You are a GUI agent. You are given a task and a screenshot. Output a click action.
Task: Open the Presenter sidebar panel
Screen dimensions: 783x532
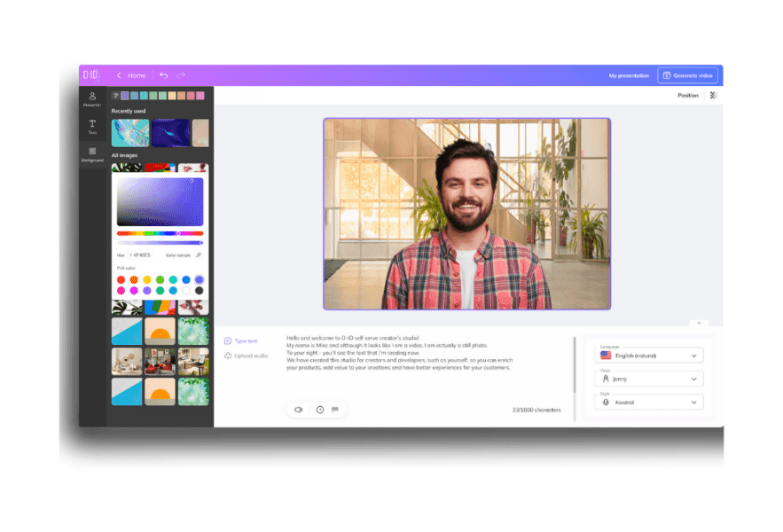92,99
